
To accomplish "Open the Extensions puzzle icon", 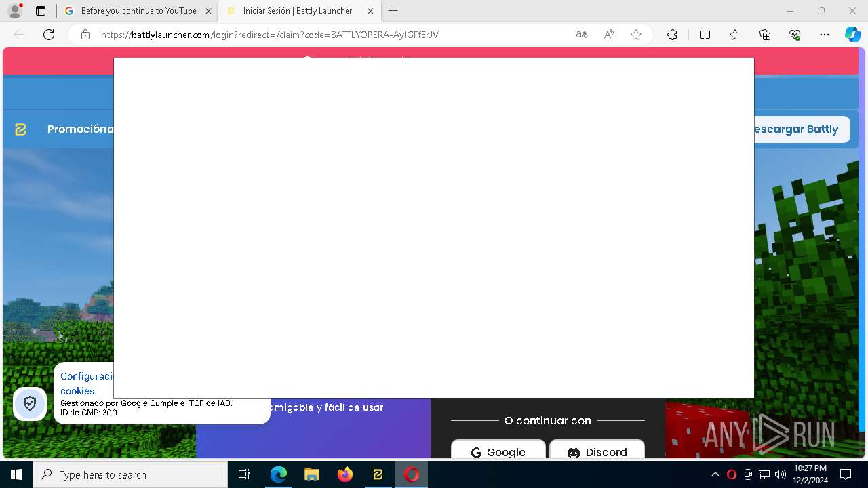I will tap(672, 35).
